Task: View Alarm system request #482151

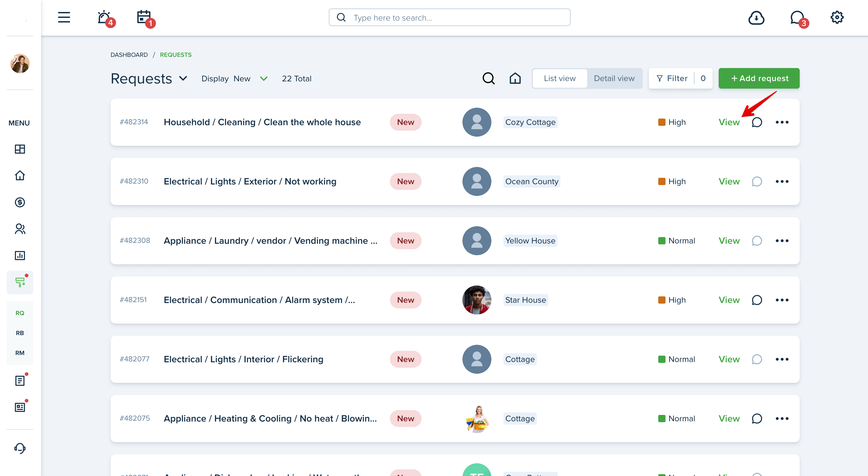Action: pyautogui.click(x=729, y=300)
